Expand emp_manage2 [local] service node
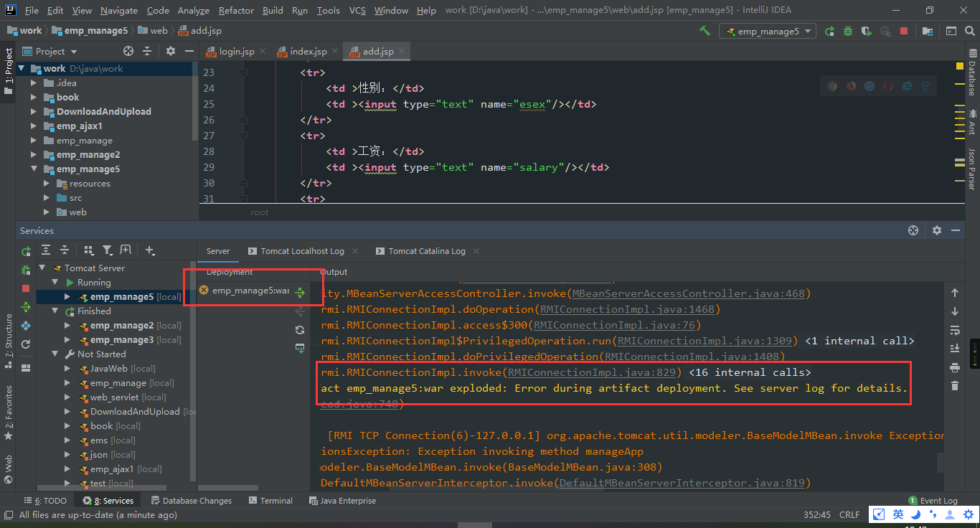Image resolution: width=980 pixels, height=528 pixels. click(x=68, y=325)
